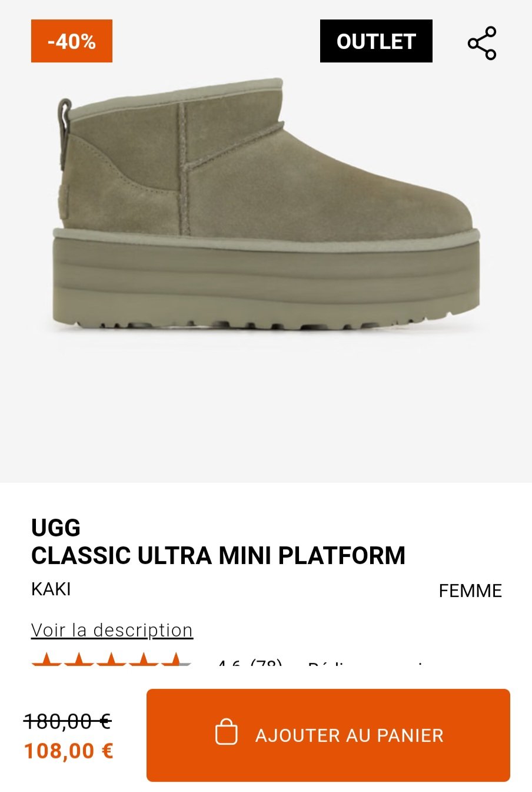Tap the UGG brand name
Viewport: 532px width, 792px height.
click(56, 528)
